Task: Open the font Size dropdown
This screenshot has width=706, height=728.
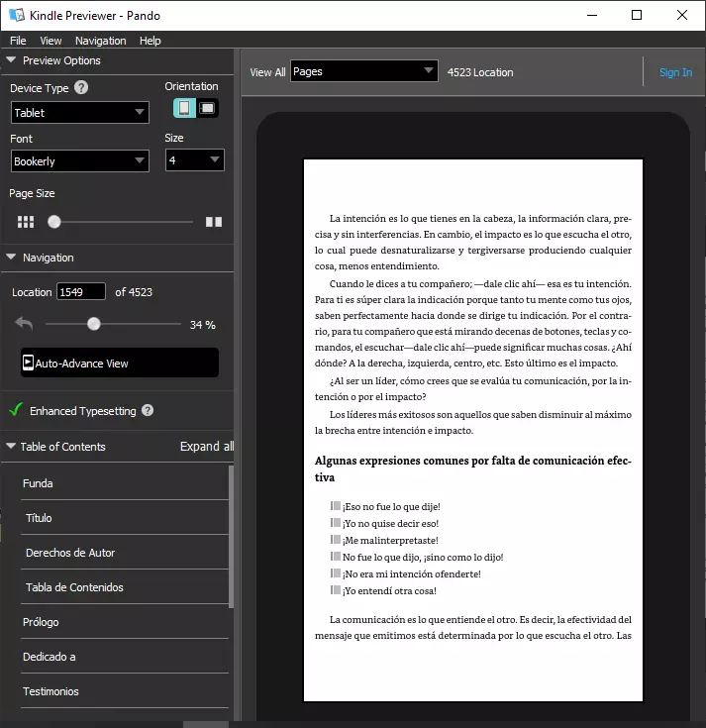Action: 194,160
